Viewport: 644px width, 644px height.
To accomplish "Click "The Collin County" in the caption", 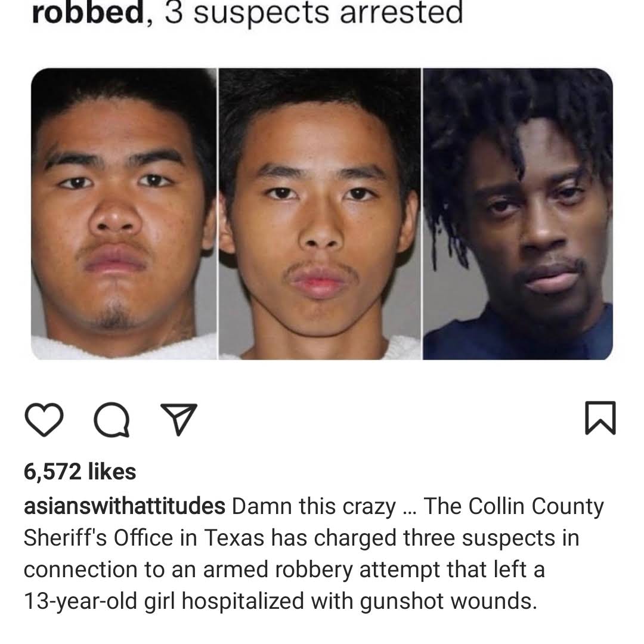I will (x=513, y=506).
